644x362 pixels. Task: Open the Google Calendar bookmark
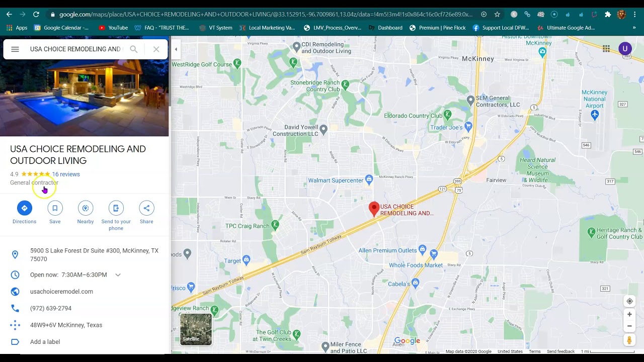(x=61, y=28)
